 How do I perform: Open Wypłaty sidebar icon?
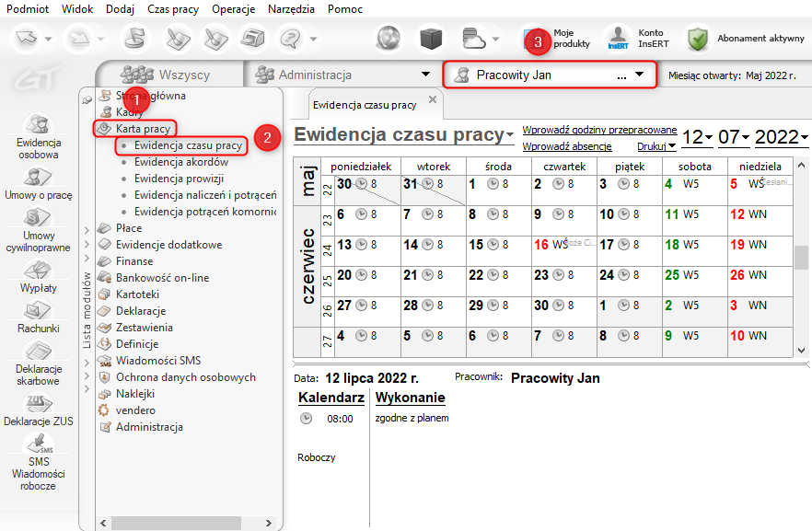39,276
